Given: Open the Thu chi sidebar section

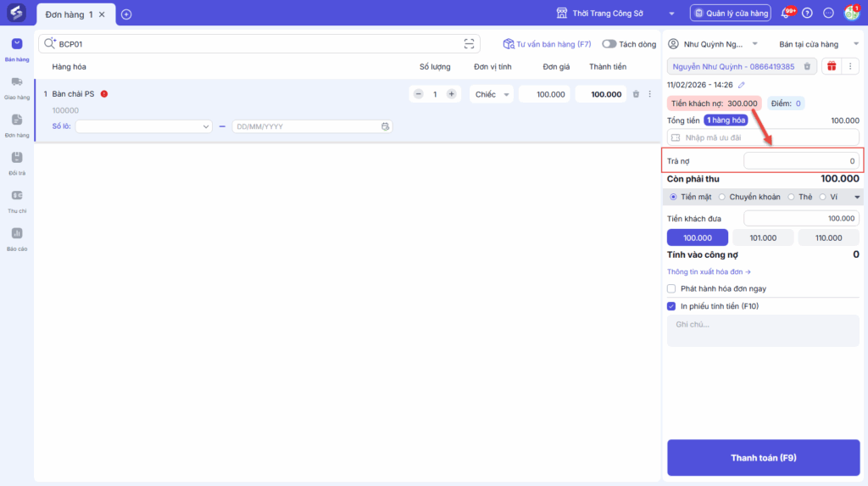Looking at the screenshot, I should point(17,201).
